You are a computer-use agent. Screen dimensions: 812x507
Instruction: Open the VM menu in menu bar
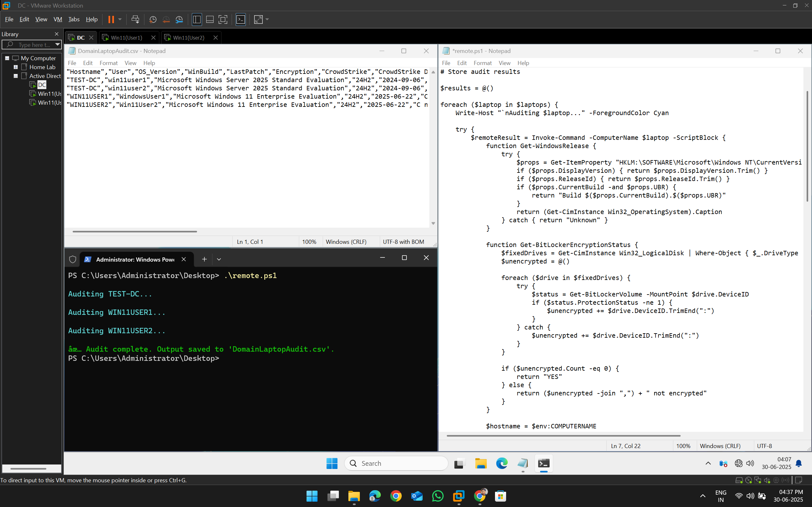click(x=58, y=19)
